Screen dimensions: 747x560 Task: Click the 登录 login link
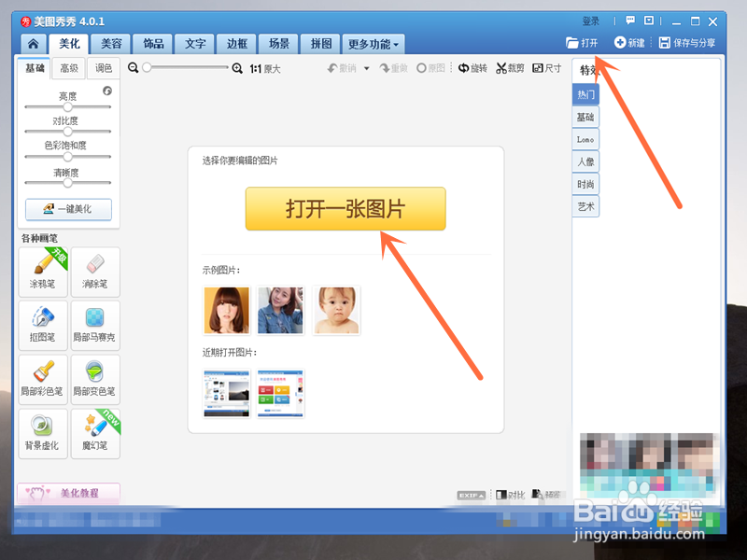[x=591, y=21]
